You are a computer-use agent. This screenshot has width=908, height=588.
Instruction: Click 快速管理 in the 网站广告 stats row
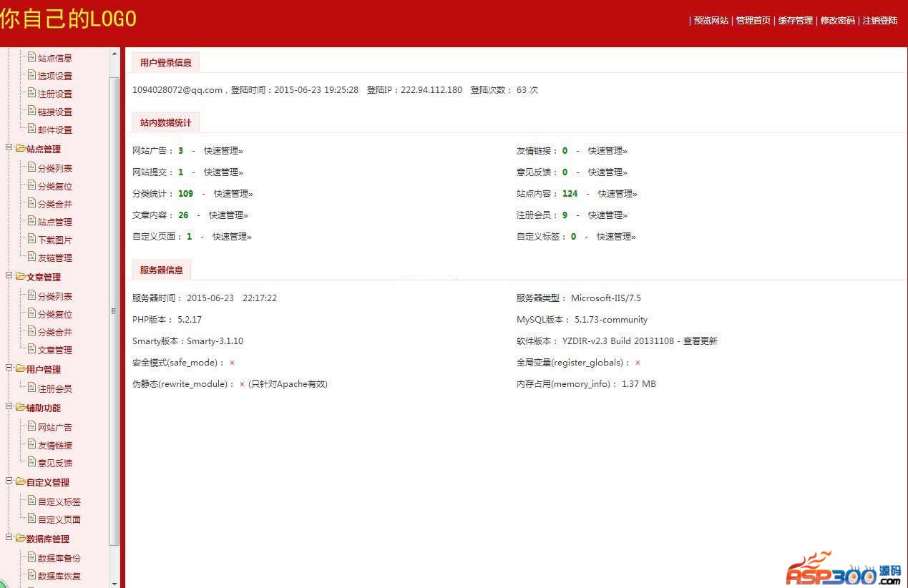pyautogui.click(x=223, y=151)
